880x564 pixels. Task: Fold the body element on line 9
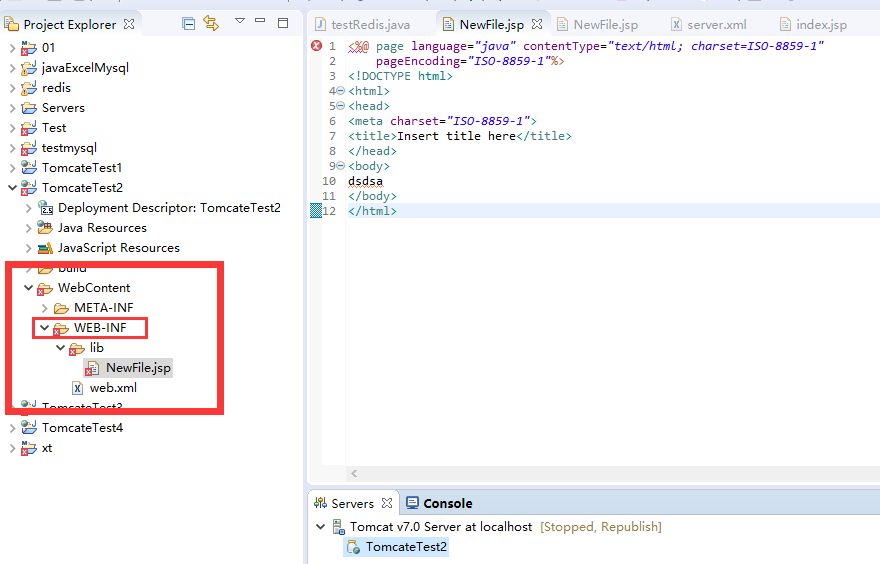tap(340, 166)
